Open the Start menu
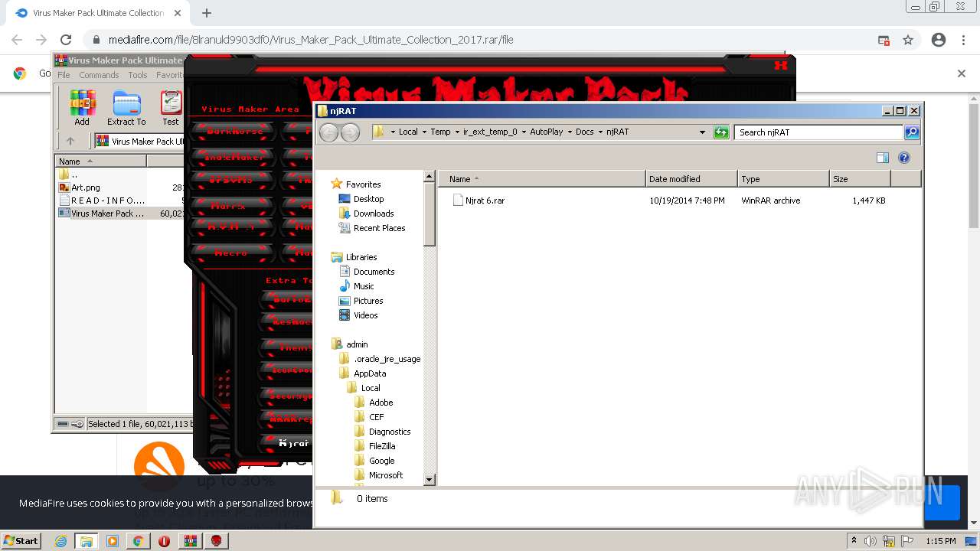The width and height of the screenshot is (980, 551). [21, 541]
